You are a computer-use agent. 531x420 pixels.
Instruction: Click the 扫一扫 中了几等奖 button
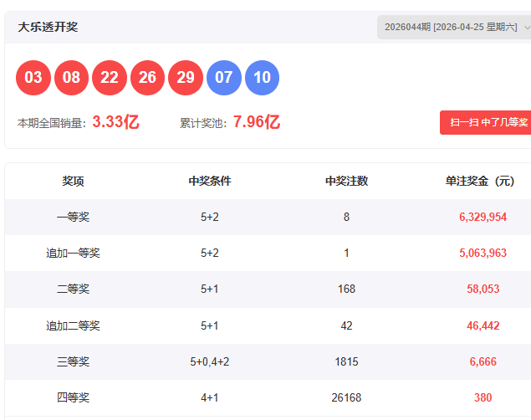pyautogui.click(x=487, y=122)
